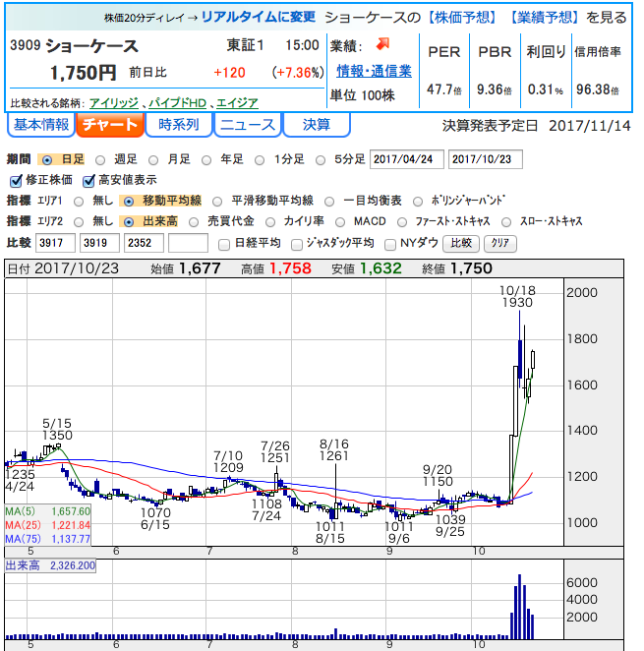The height and width of the screenshot is (651, 644).
Task: Select the 年足 yearly period radio button
Action: click(x=206, y=160)
